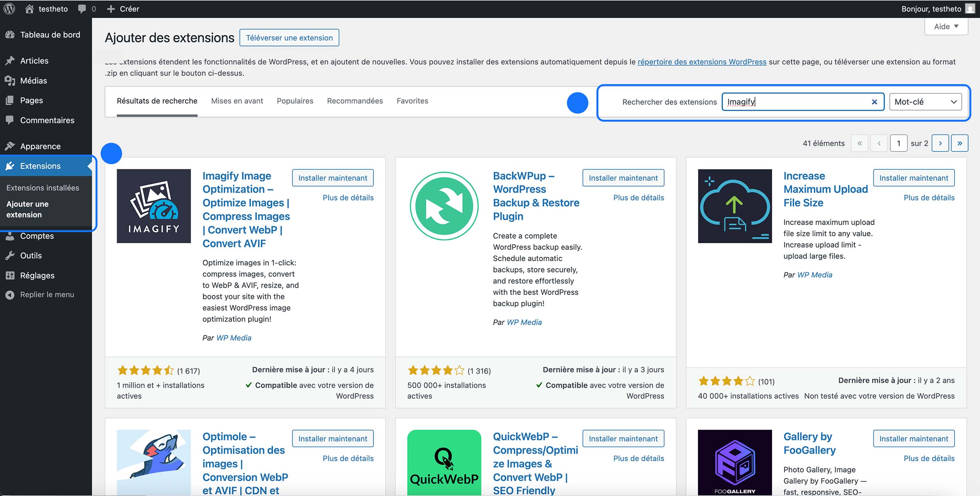Expand the Aide panel
Image resolution: width=980 pixels, height=496 pixels.
coord(946,26)
